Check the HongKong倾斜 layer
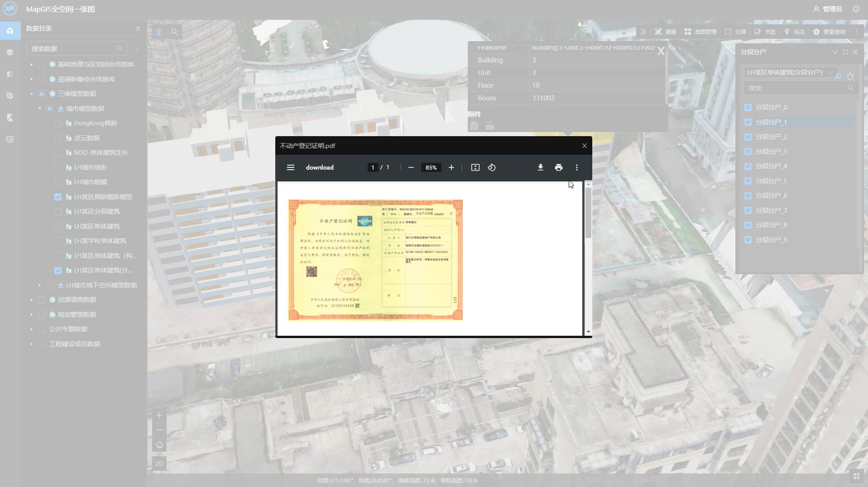 click(58, 123)
